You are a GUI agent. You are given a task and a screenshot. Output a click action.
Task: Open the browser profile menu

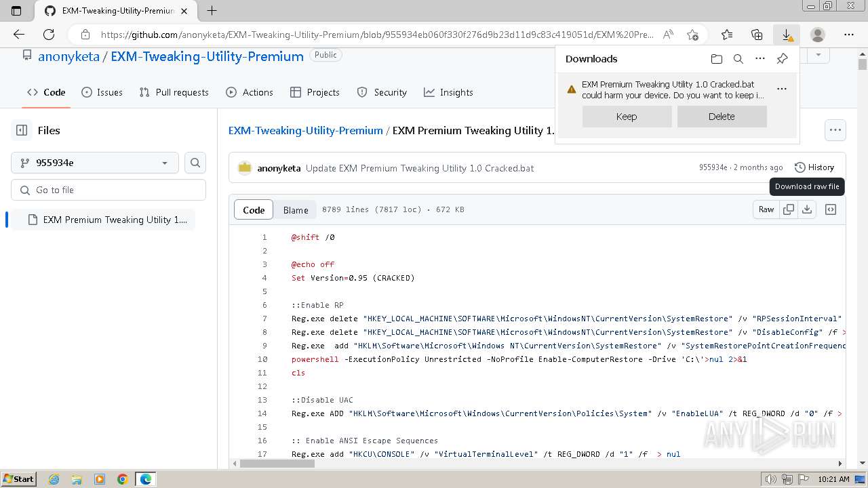click(818, 35)
